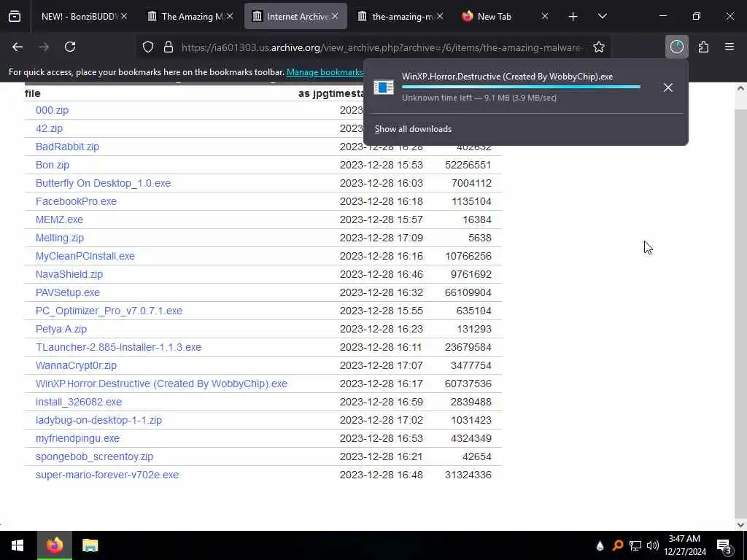Download 000.zip file
Screen dimensions: 747x560
52,111
